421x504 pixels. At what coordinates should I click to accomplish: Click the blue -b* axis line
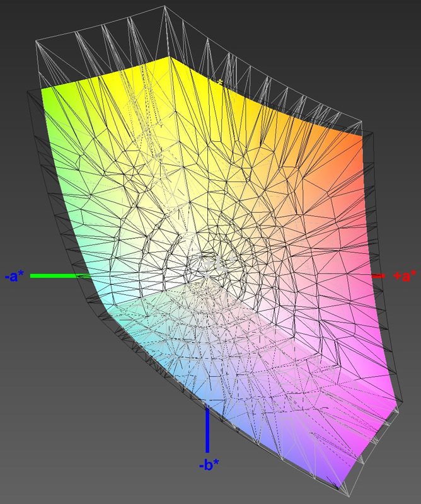pos(207,430)
